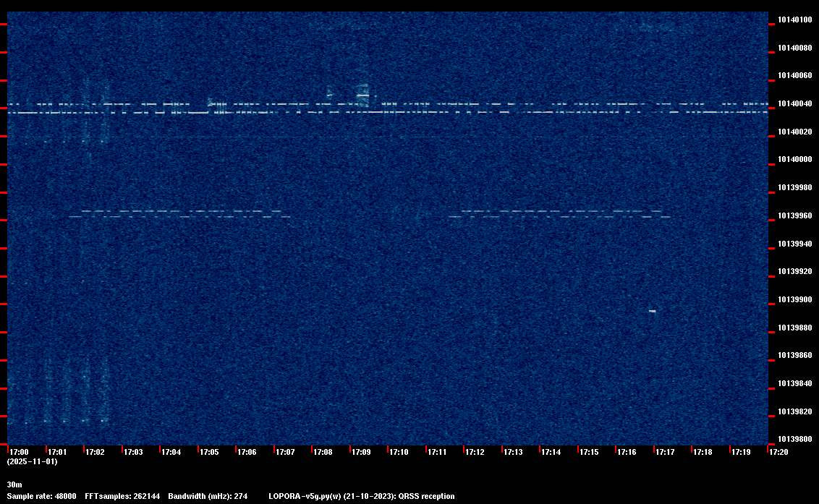Click the 17:13 time label
The height and width of the screenshot is (504, 819).
point(513,452)
